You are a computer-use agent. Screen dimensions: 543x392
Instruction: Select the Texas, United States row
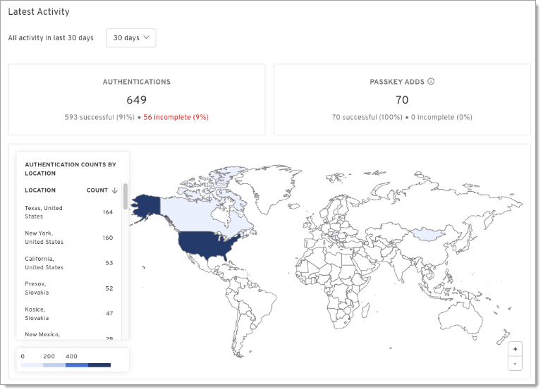pyautogui.click(x=69, y=212)
